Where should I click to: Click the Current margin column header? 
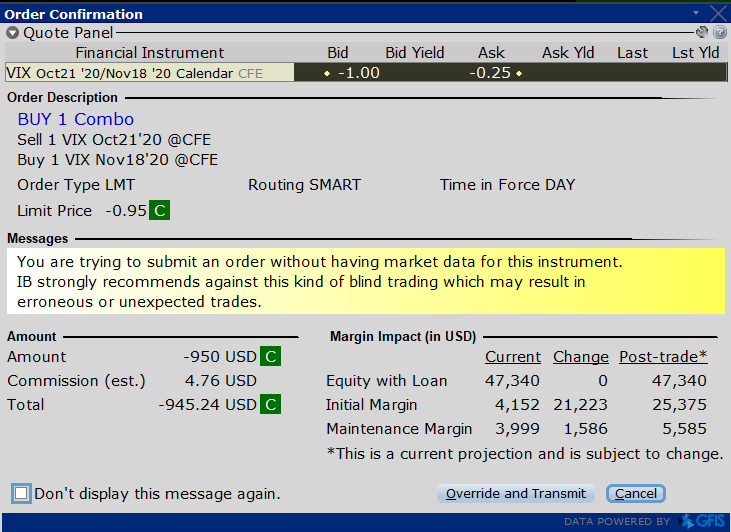[x=513, y=357]
